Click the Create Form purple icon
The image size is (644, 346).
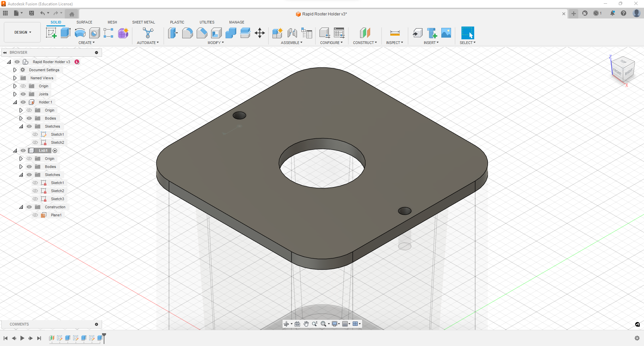pyautogui.click(x=123, y=33)
